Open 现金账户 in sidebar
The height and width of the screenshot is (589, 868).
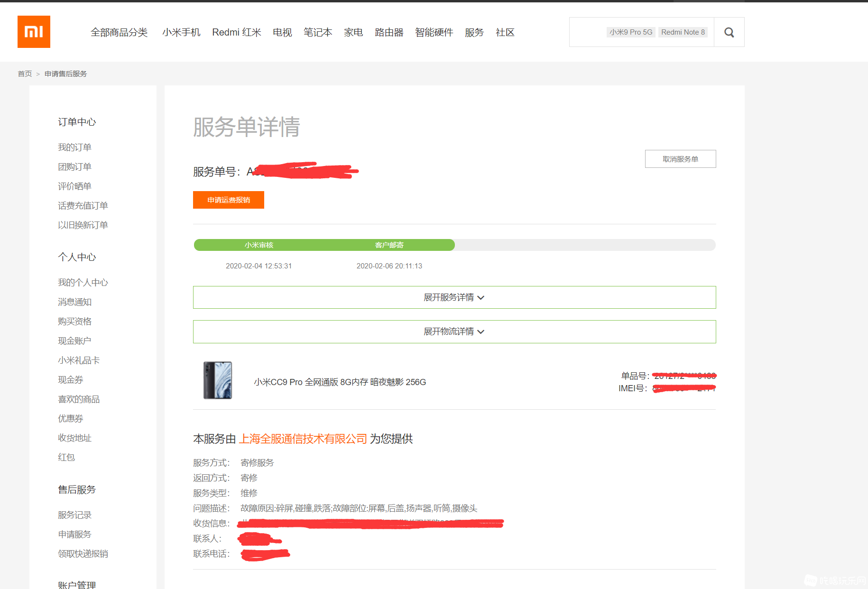[74, 341]
